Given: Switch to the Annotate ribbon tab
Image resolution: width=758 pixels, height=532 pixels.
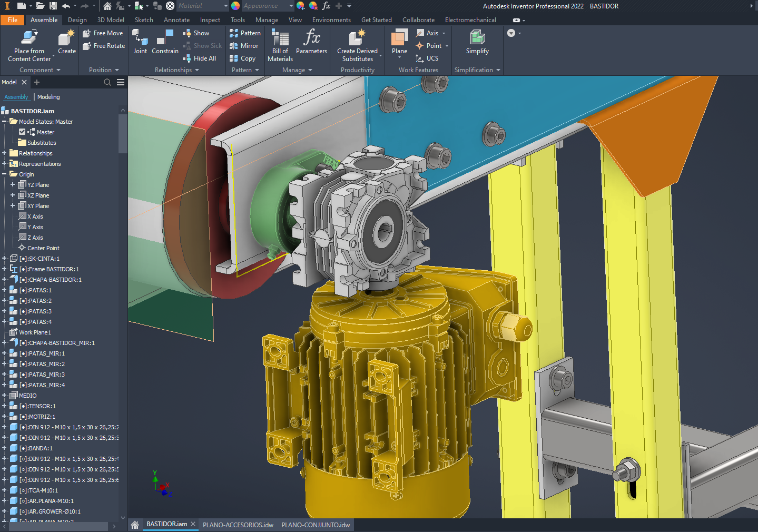Looking at the screenshot, I should point(176,19).
